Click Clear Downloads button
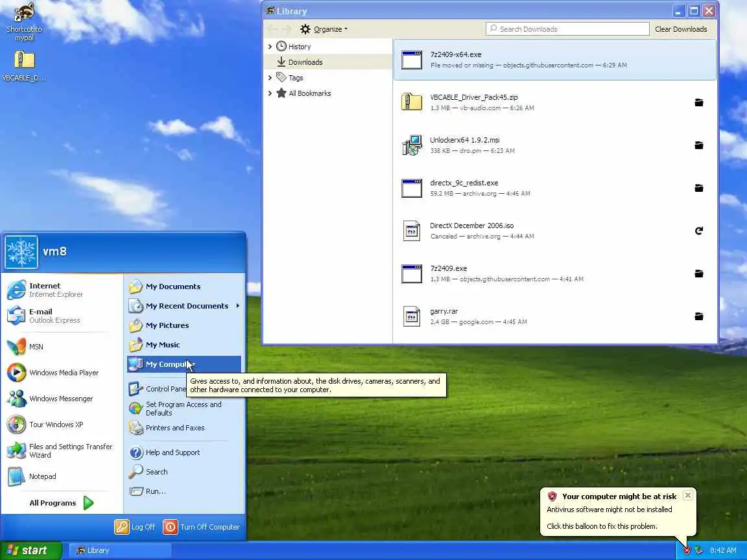The height and width of the screenshot is (560, 747). pyautogui.click(x=681, y=29)
